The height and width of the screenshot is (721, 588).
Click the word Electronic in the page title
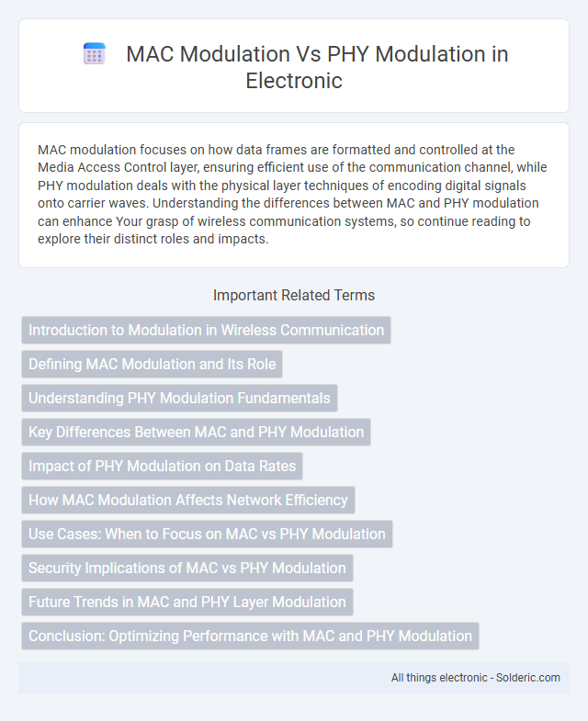tap(294, 81)
